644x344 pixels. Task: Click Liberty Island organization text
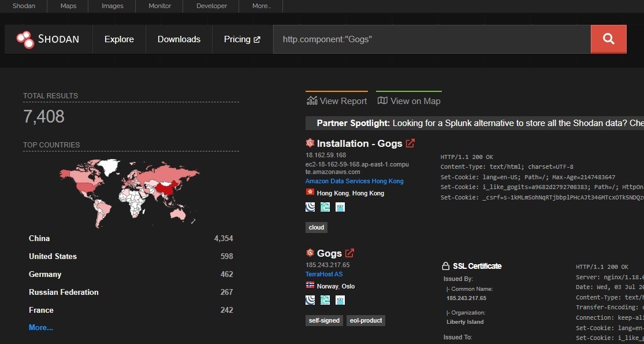[465, 322]
